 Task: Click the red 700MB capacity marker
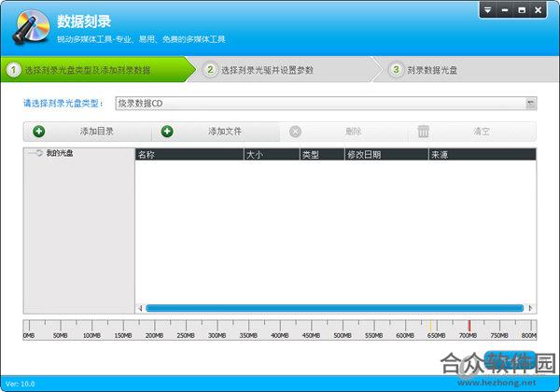pos(469,326)
